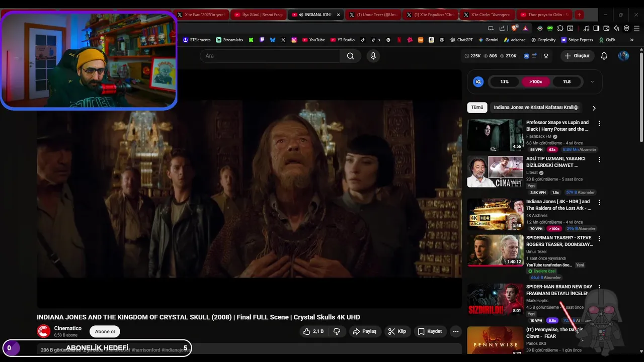Viewport: 644px width, 362px height.
Task: Open the extensions puzzle icon
Action: (x=560, y=28)
